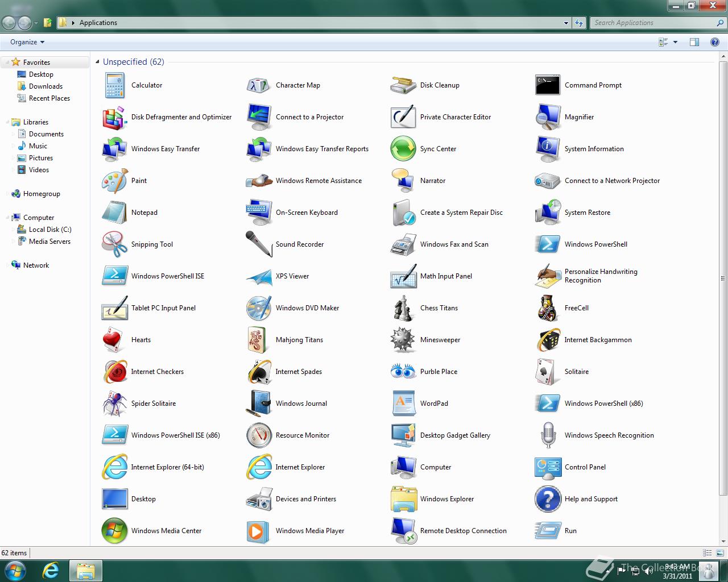Expand the Documents library node
This screenshot has height=582, width=728.
click(14, 134)
